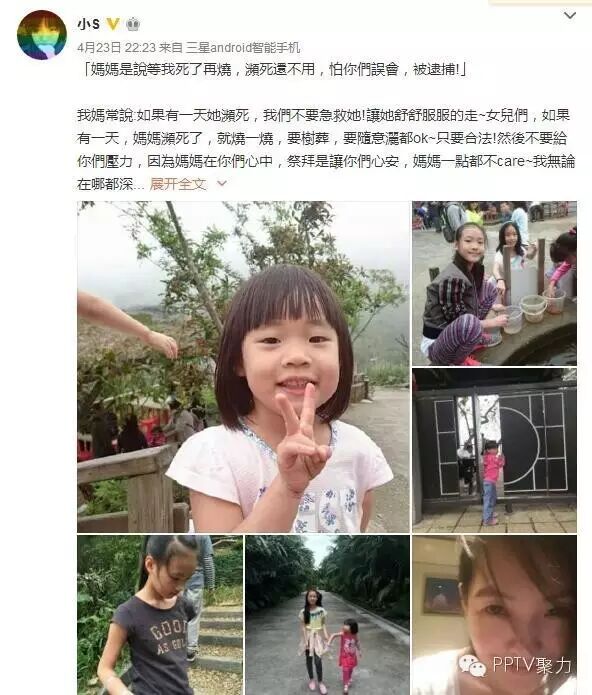The image size is (592, 695).
Task: Open close-up selfie photo at bottom right
Action: point(495,615)
